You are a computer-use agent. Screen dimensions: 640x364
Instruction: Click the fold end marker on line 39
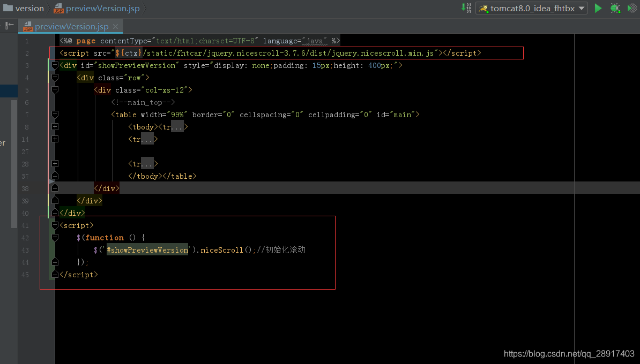(55, 201)
